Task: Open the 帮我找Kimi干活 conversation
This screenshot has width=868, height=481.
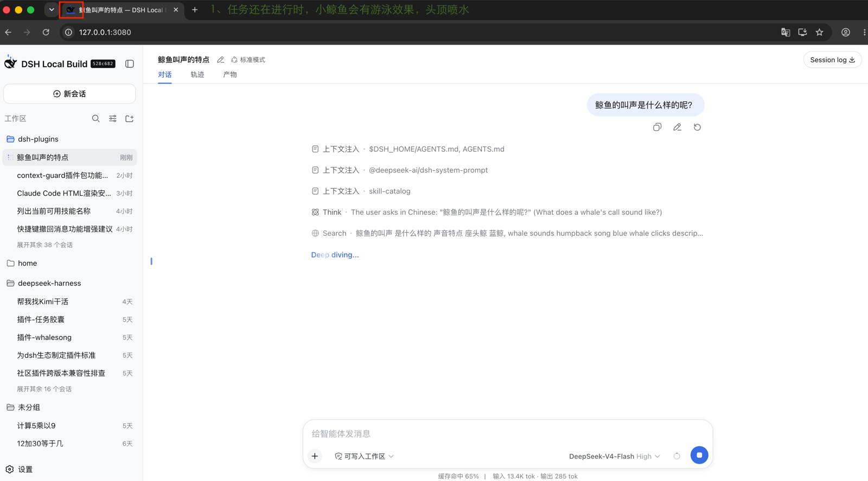Action: pos(69,302)
